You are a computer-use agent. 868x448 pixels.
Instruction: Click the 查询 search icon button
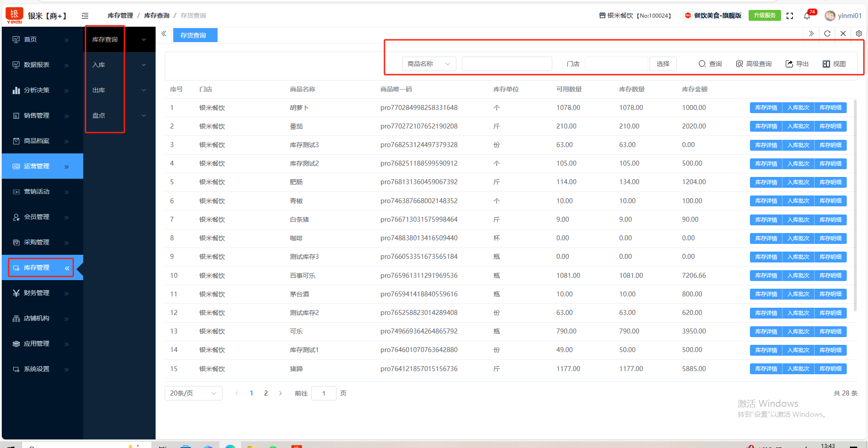click(x=710, y=64)
